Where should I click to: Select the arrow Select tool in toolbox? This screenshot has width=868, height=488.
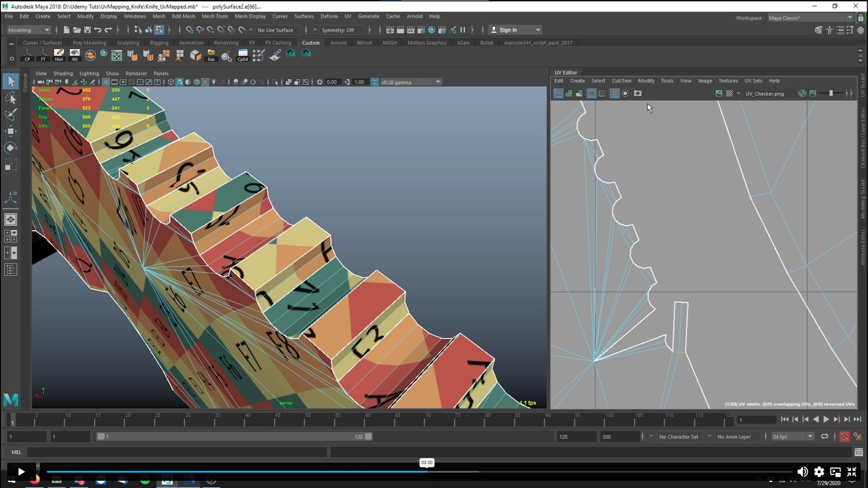pyautogui.click(x=11, y=81)
